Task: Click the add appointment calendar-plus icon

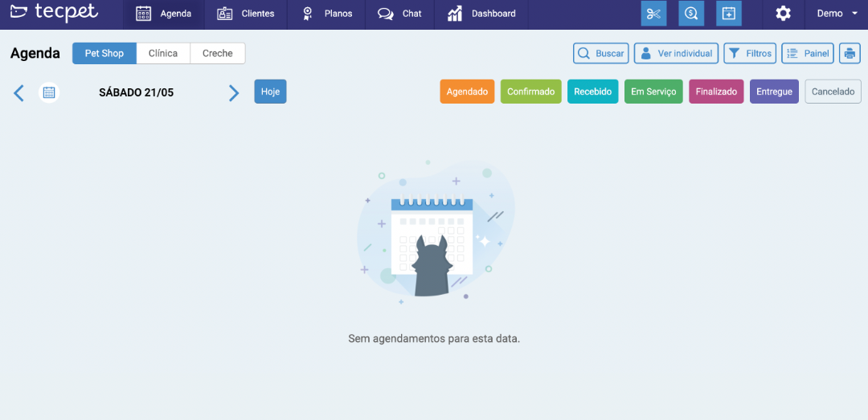Action: [728, 14]
